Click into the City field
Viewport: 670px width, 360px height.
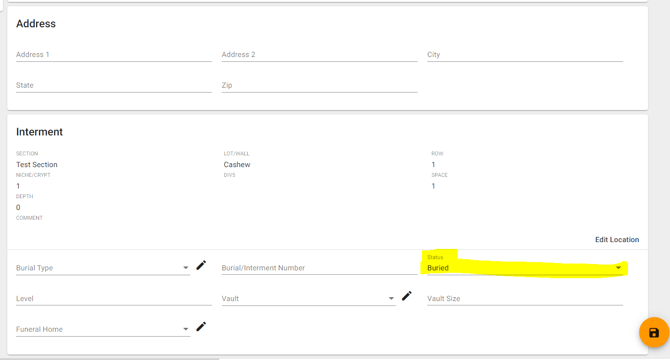[x=525, y=55]
